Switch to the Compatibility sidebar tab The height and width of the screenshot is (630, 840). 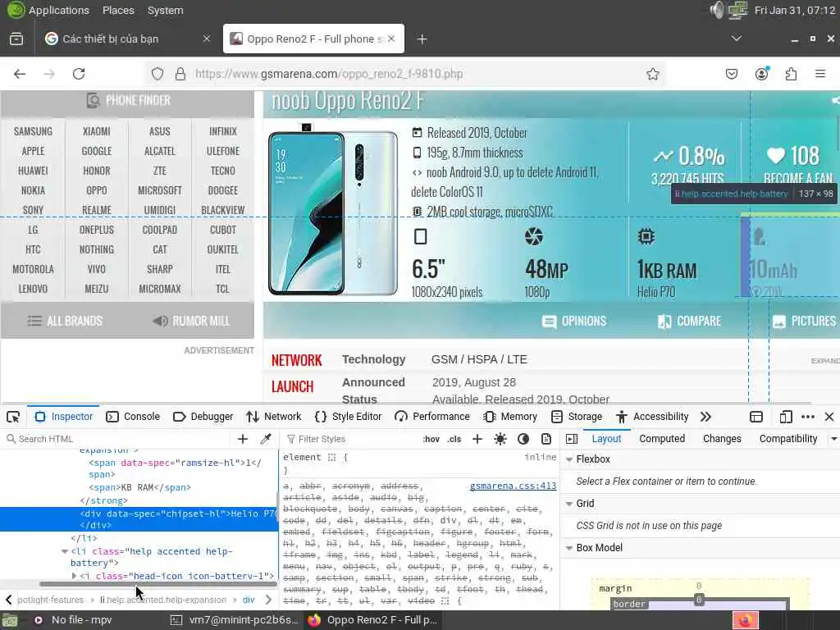click(x=788, y=439)
